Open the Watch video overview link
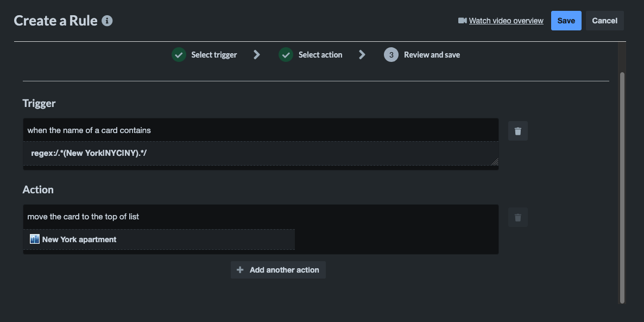This screenshot has height=322, width=644. 505,21
